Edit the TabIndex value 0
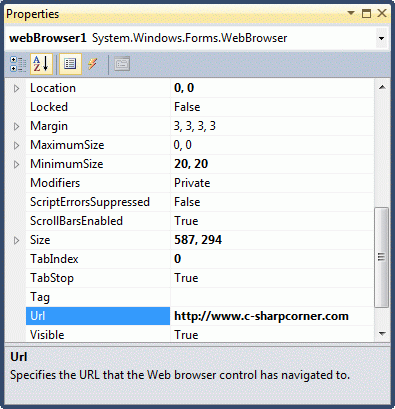Screen dimensions: 395x409 click(178, 259)
